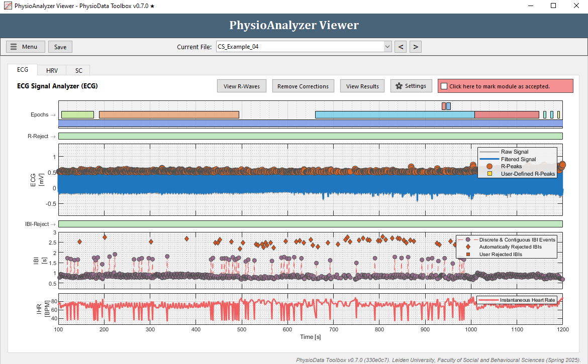Select the orange epoch bar
The width and height of the screenshot is (588, 364).
169,114
